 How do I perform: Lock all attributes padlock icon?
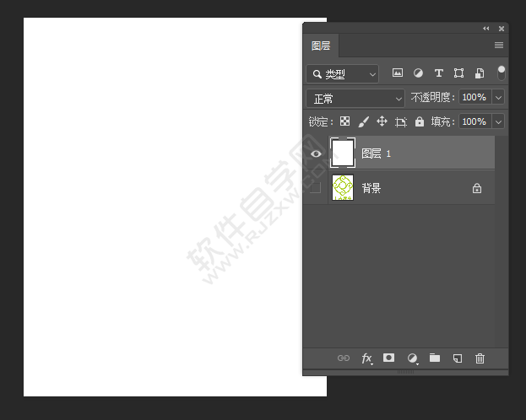tap(420, 121)
